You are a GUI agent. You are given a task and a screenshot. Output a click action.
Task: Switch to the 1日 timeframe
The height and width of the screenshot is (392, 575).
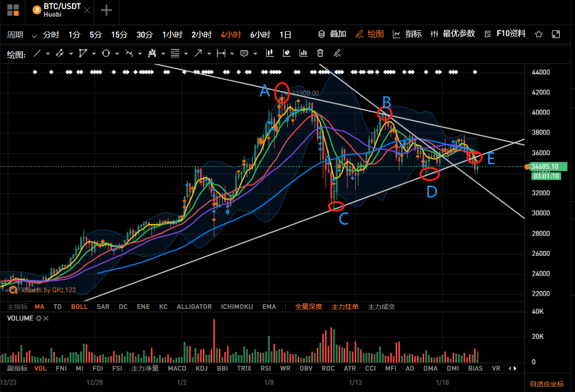[x=285, y=35]
